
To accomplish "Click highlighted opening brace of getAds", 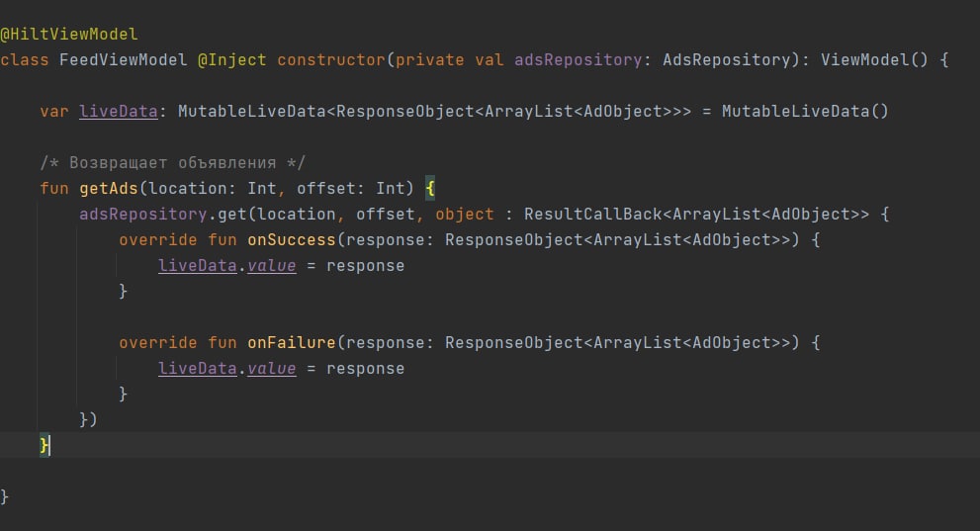I will 430,188.
